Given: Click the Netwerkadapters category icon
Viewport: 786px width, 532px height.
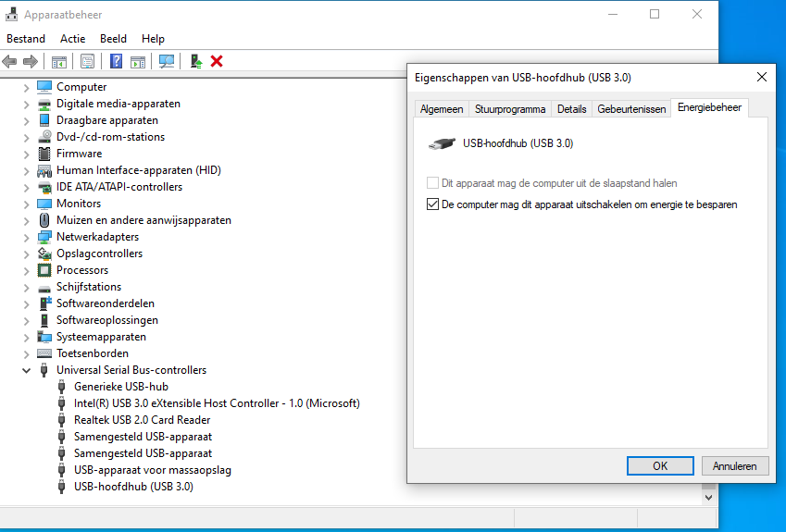Looking at the screenshot, I should [44, 237].
